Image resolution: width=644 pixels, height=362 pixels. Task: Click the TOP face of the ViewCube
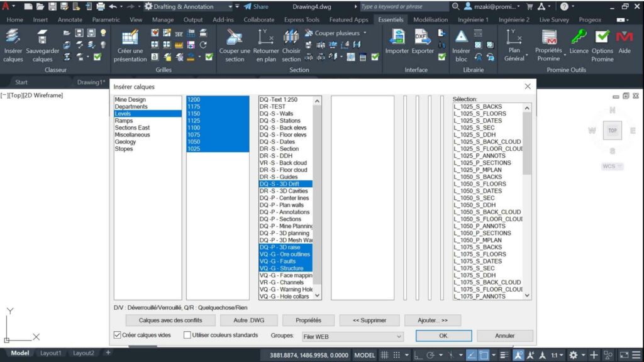(x=613, y=131)
